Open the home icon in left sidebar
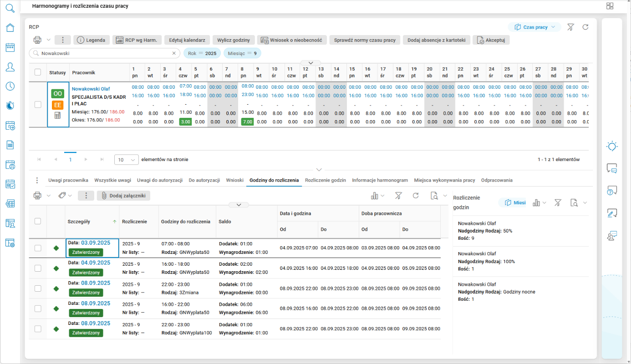The height and width of the screenshot is (364, 631). click(10, 27)
